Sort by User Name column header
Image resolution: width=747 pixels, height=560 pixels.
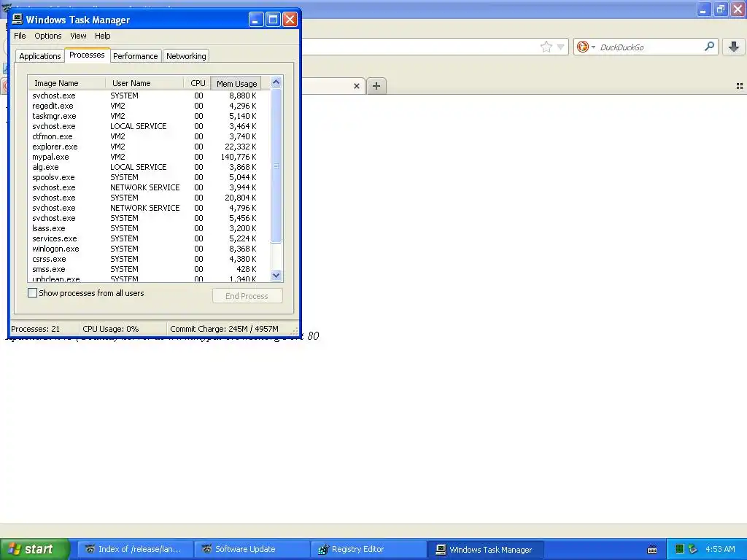point(144,83)
